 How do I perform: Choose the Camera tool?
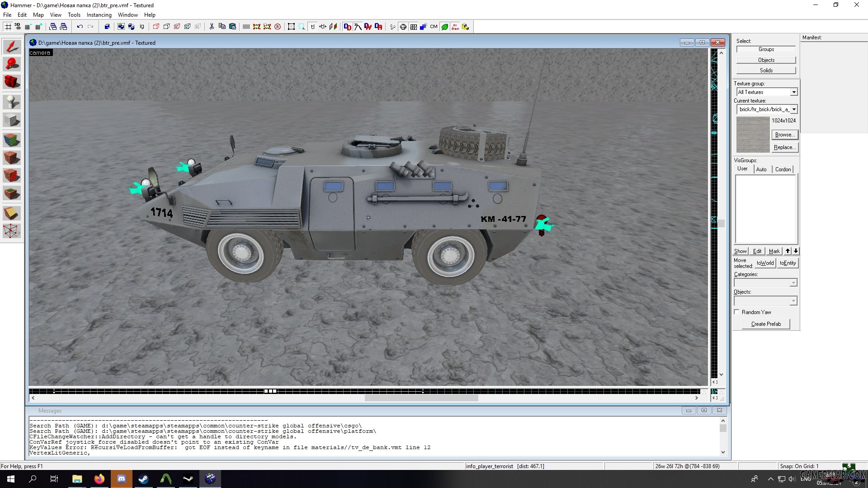pyautogui.click(x=12, y=82)
